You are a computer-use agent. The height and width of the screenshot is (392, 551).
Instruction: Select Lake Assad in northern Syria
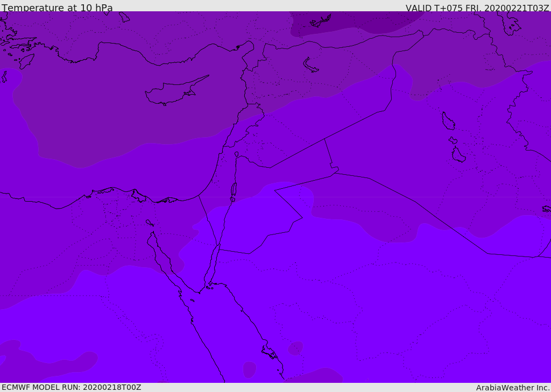pos(310,65)
